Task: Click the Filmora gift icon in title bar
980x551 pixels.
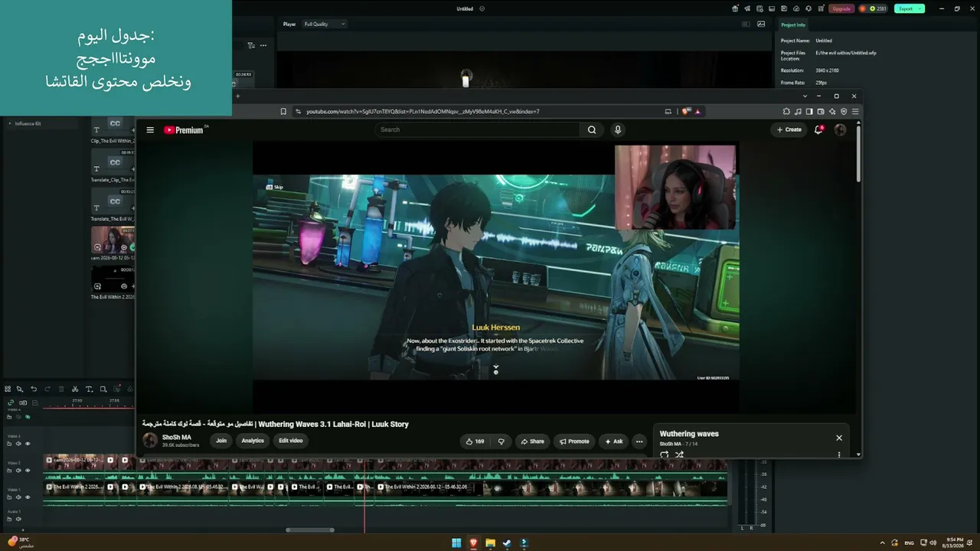Action: pyautogui.click(x=735, y=8)
